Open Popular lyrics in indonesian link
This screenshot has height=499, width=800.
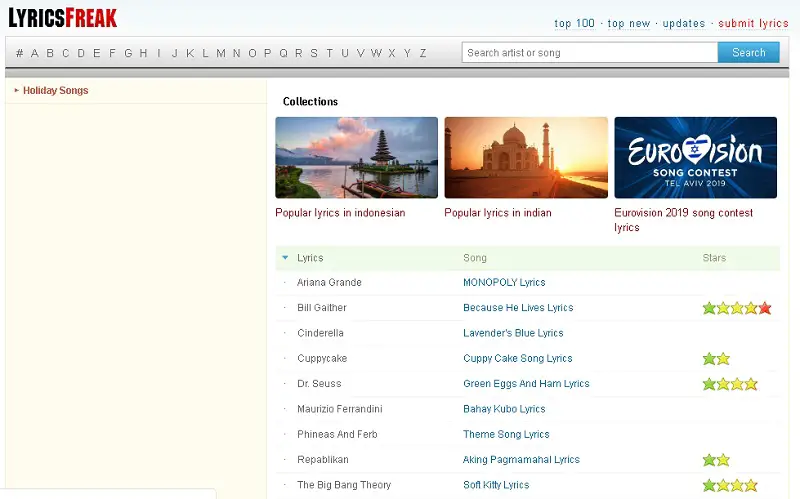(x=340, y=213)
